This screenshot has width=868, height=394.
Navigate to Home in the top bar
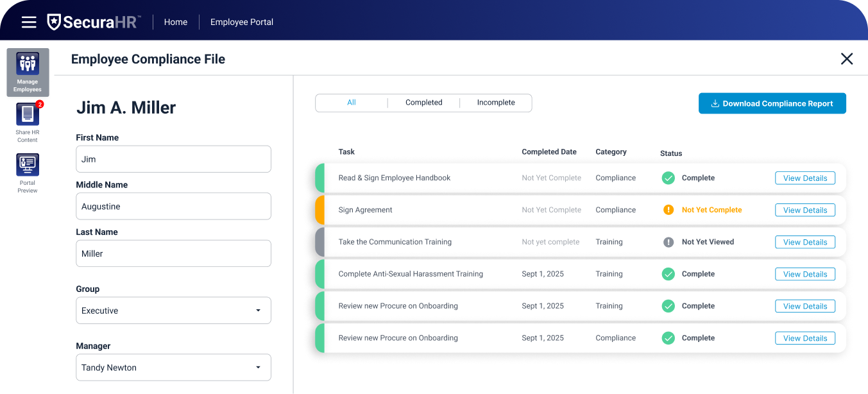click(x=175, y=21)
